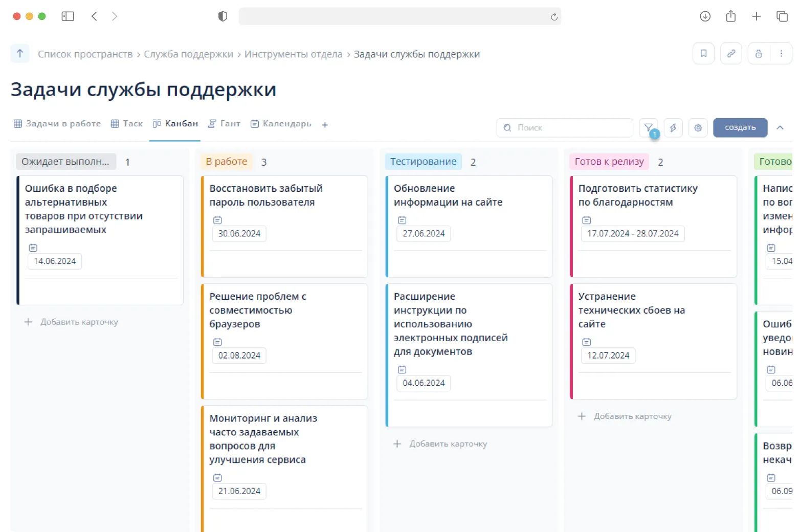Viewport: 800px width, 532px height.
Task: Click note icon on card dated 12.07.2024
Action: (587, 342)
